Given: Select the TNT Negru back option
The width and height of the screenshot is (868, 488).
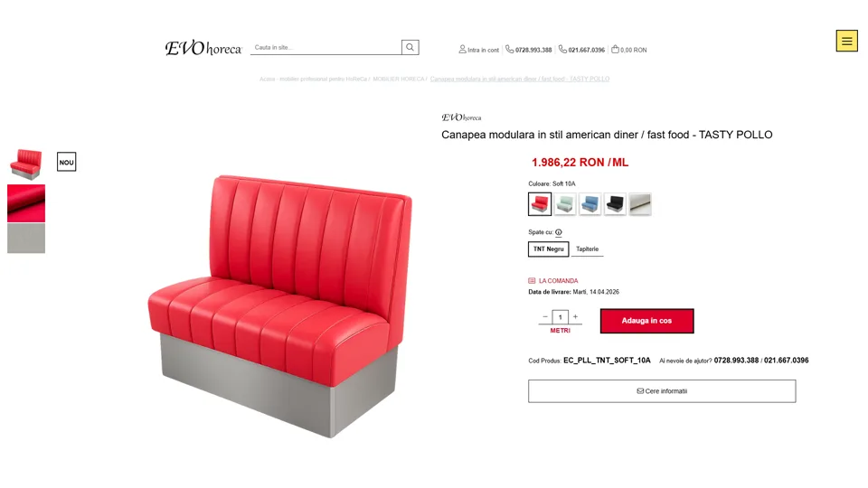Looking at the screenshot, I should pos(548,249).
